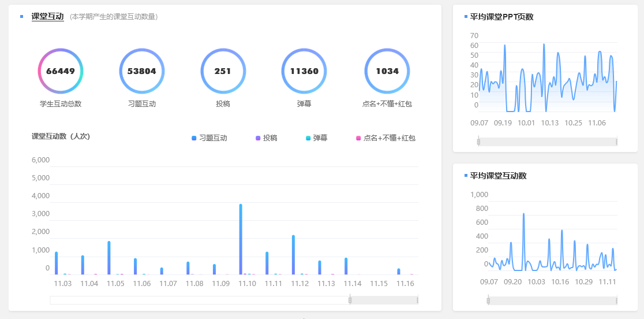Toggle the 习题互动 legend series
The image size is (644, 319).
209,138
